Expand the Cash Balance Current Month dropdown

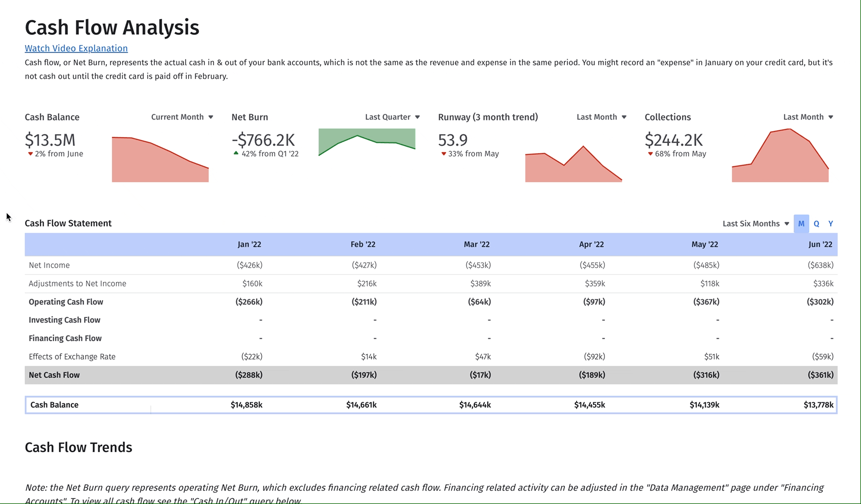182,117
